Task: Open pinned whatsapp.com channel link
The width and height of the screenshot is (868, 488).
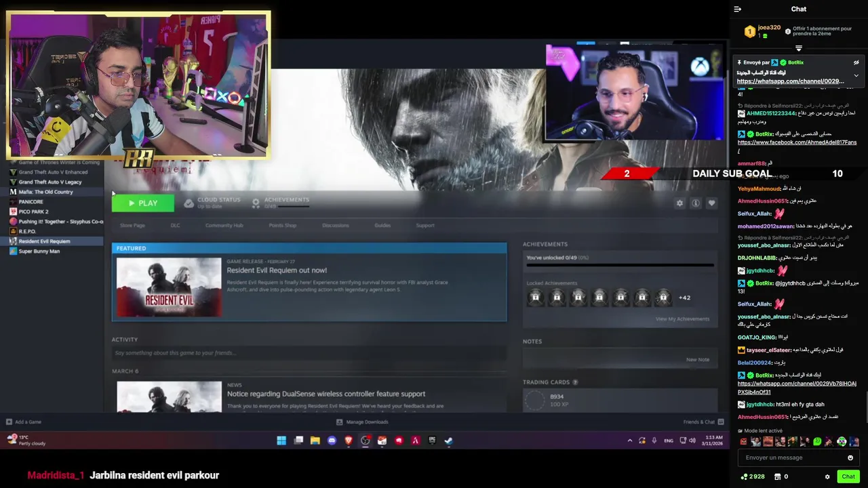Action: 791,81
